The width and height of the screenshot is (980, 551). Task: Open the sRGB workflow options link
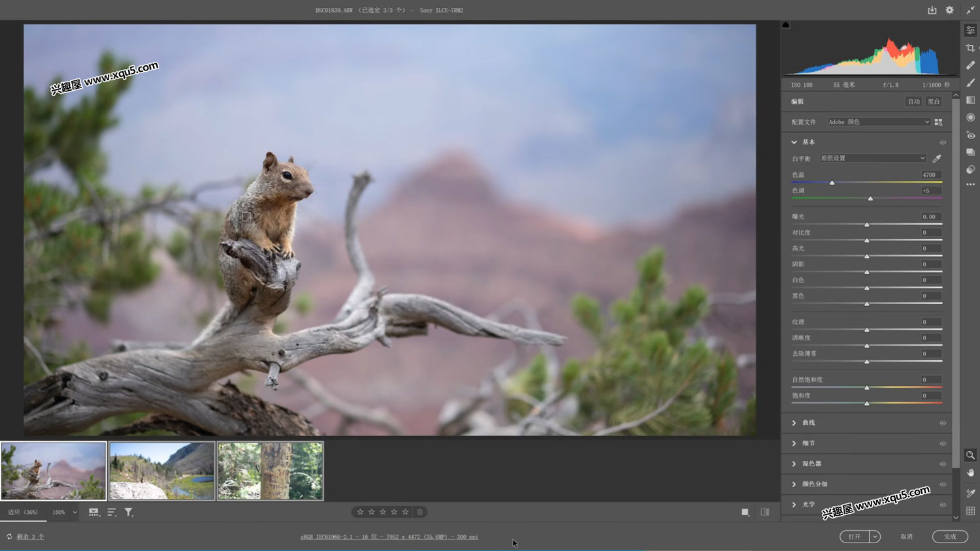[389, 537]
